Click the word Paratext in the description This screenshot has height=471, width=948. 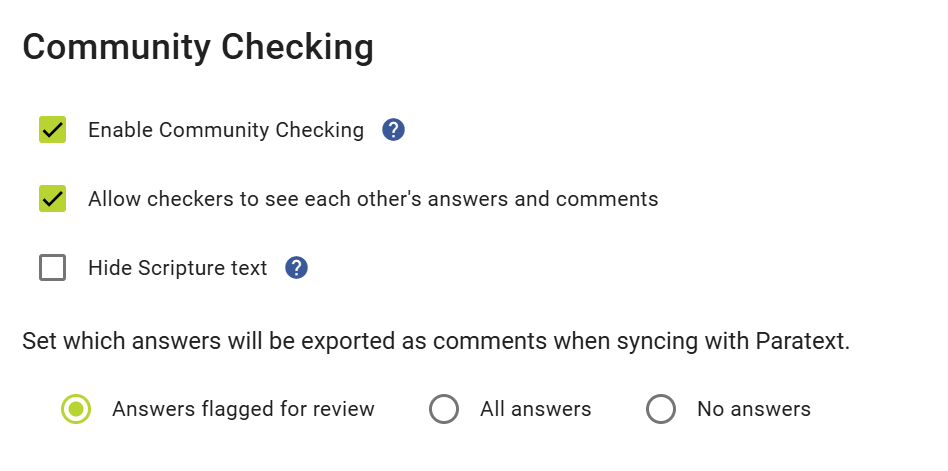tap(803, 341)
